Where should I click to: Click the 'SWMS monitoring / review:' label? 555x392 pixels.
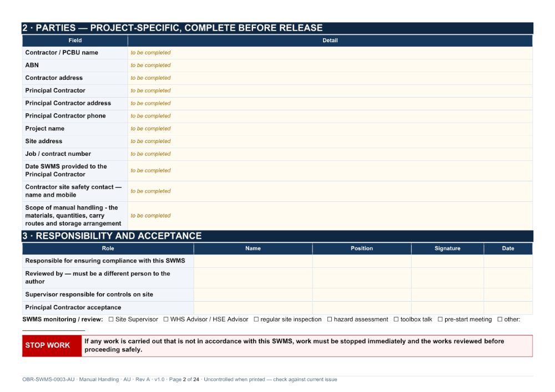(63, 319)
